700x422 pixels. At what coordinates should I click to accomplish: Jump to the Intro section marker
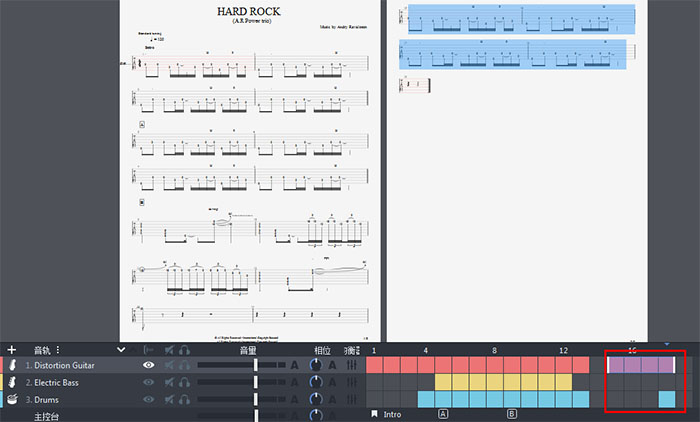click(x=391, y=414)
